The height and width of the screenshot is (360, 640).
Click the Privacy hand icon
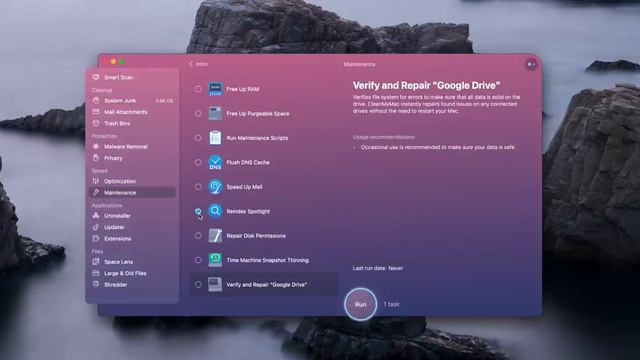click(x=96, y=158)
